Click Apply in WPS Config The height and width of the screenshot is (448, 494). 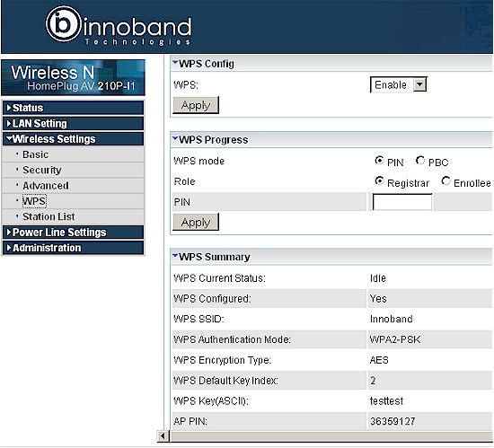tap(196, 105)
